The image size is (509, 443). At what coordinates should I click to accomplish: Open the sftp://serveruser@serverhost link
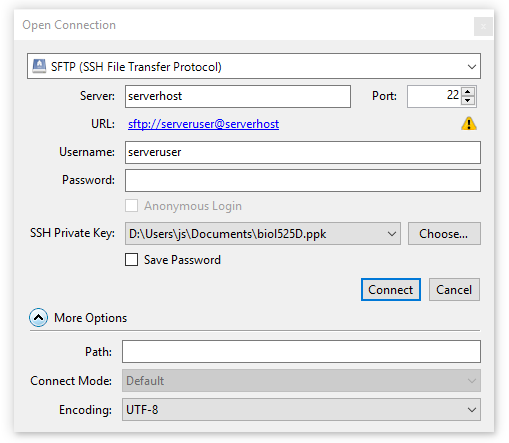[x=203, y=124]
